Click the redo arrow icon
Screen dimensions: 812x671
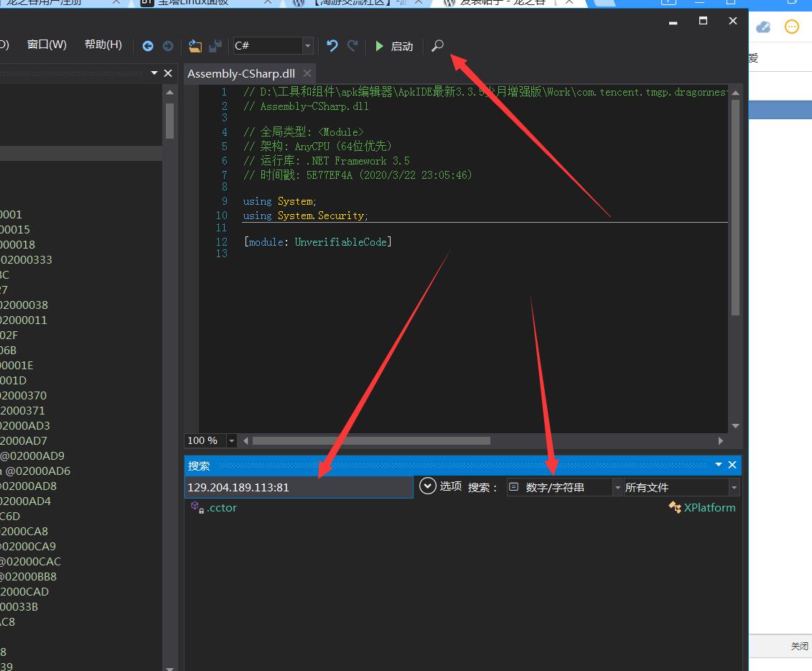(x=353, y=46)
